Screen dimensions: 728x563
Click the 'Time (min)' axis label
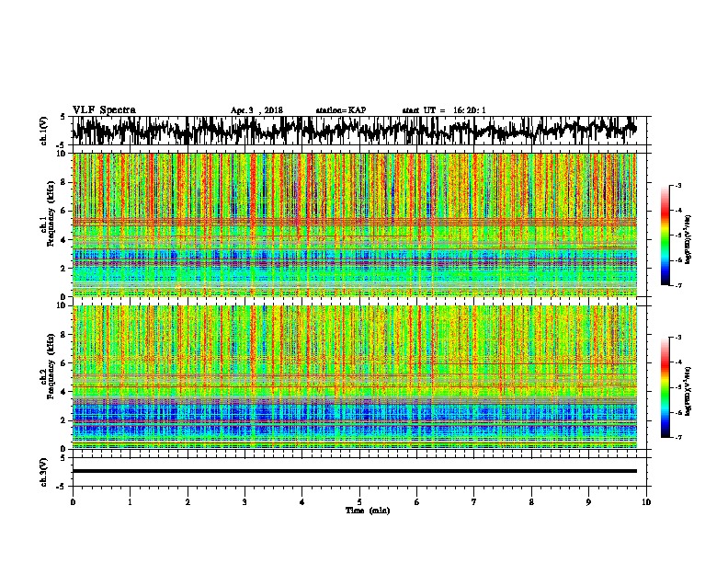[x=368, y=511]
